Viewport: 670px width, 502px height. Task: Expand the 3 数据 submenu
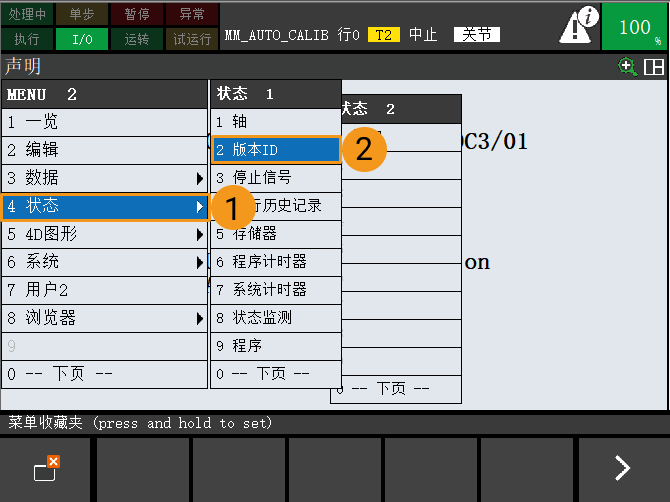click(104, 178)
